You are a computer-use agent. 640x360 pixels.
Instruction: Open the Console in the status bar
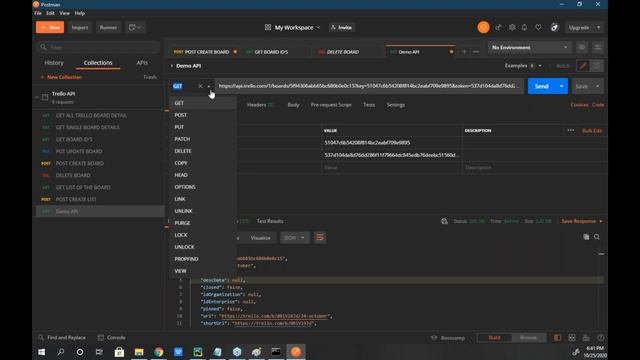[112, 338]
